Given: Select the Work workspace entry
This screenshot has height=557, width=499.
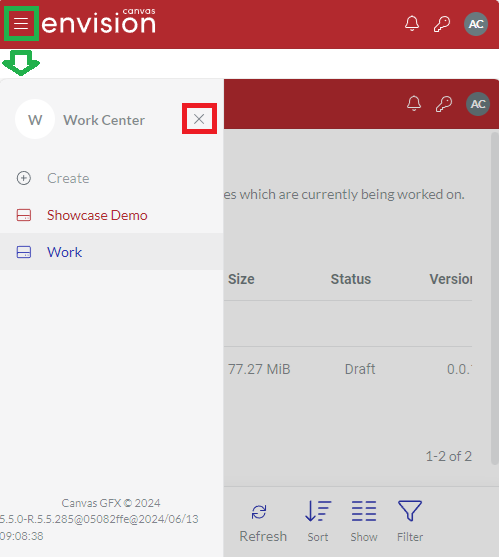Looking at the screenshot, I should pyautogui.click(x=112, y=252).
